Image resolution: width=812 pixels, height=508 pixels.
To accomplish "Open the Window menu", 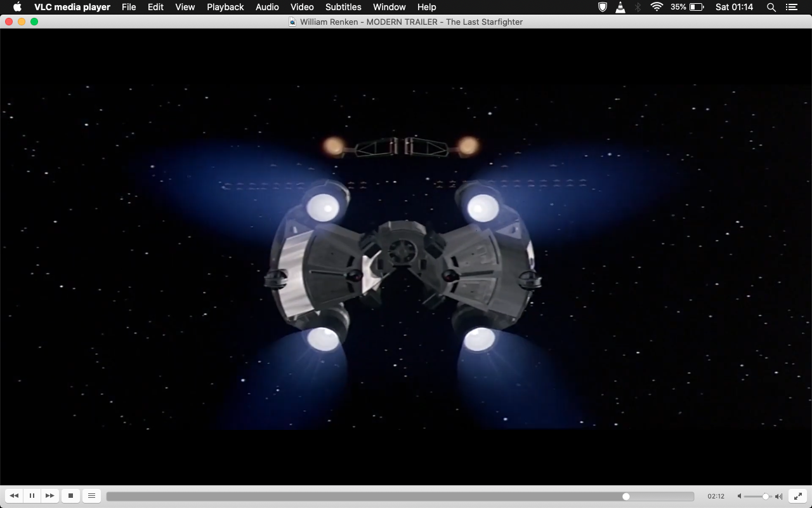I will [x=390, y=7].
